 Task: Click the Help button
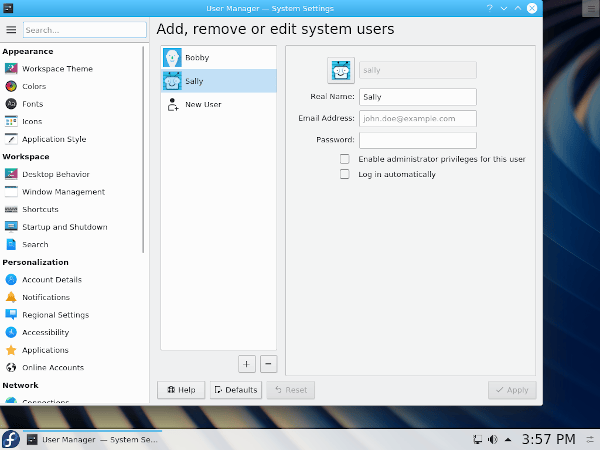click(x=181, y=390)
